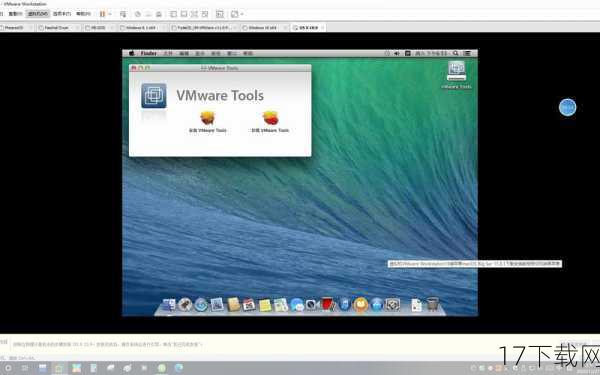Screen dimensions: 600x375
Task: Open the Documents stack in the dock
Action: [x=416, y=305]
